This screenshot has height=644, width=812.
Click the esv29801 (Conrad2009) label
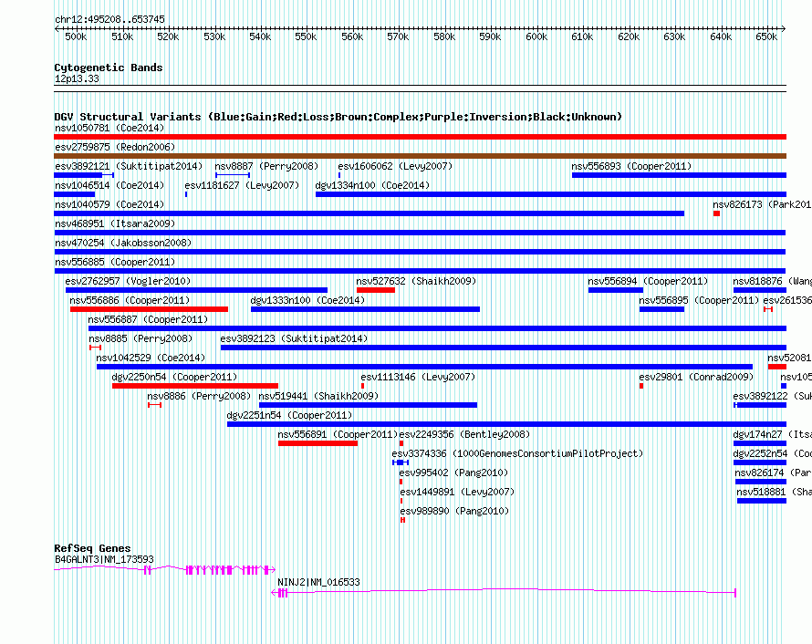pos(696,377)
